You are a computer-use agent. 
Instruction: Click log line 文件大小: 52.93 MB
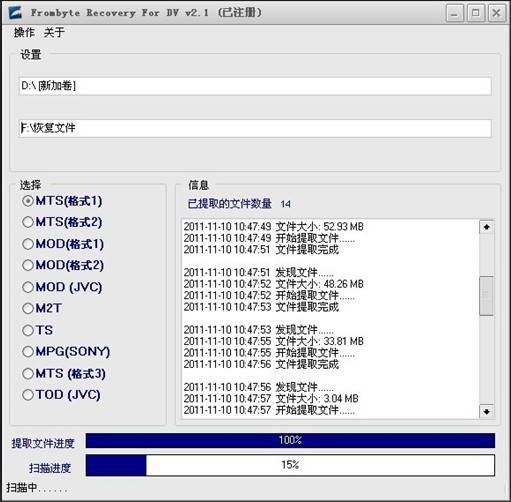274,227
